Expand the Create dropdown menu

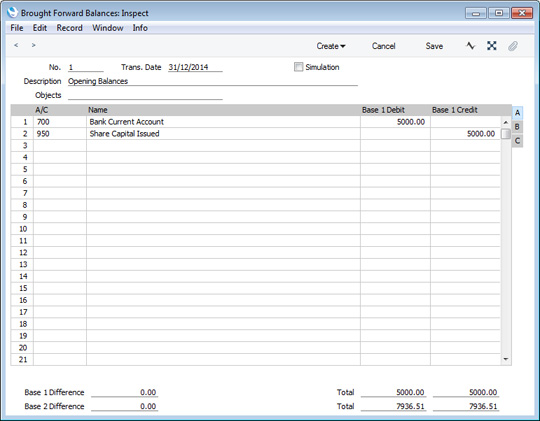coord(331,46)
